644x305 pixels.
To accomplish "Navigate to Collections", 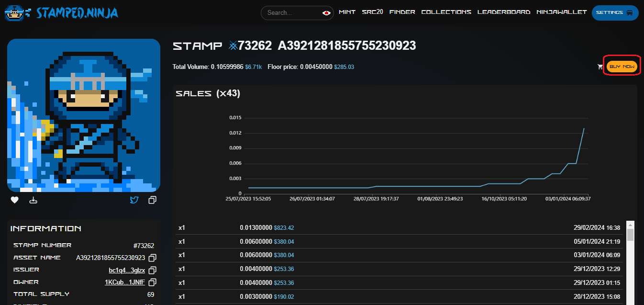I will (446, 12).
